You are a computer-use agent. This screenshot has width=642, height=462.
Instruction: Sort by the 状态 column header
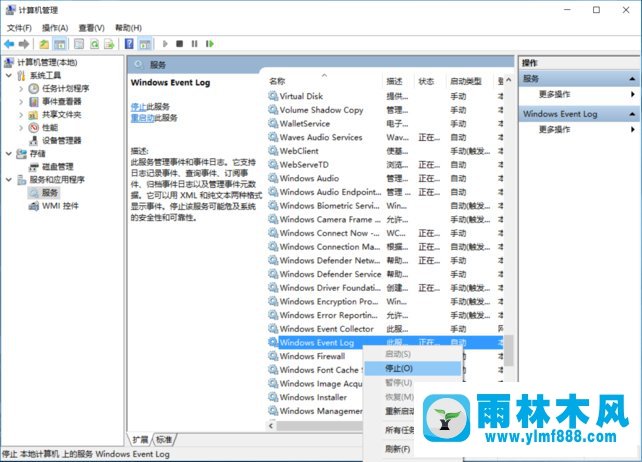(x=426, y=81)
